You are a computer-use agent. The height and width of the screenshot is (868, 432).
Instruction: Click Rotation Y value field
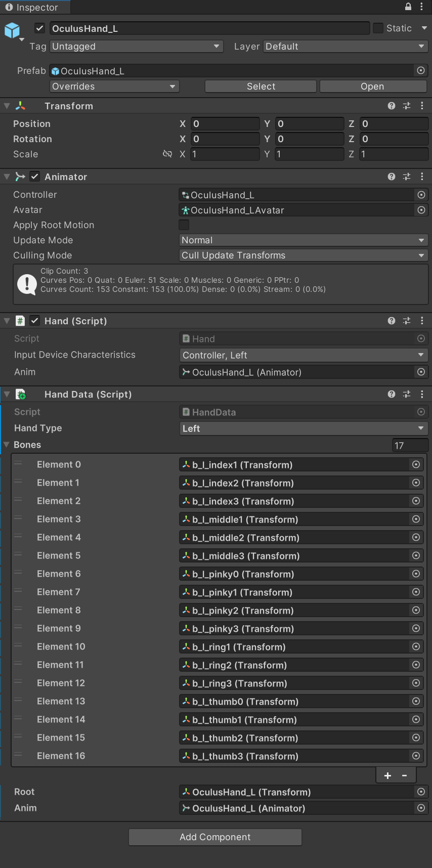(x=310, y=139)
